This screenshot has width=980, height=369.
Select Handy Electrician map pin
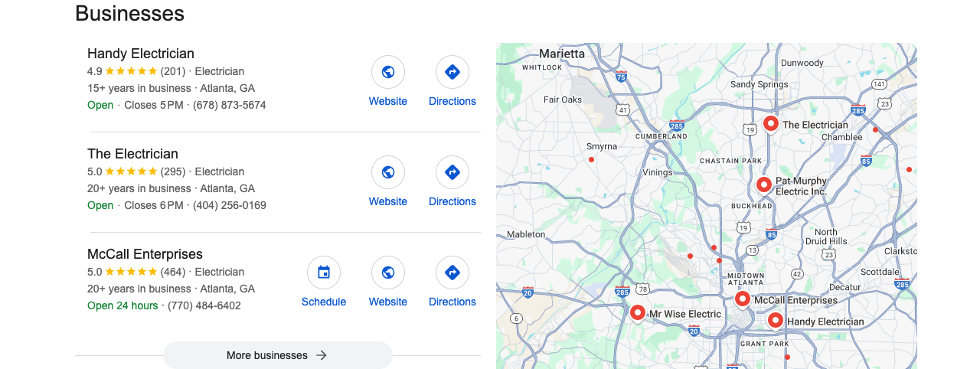tap(776, 321)
